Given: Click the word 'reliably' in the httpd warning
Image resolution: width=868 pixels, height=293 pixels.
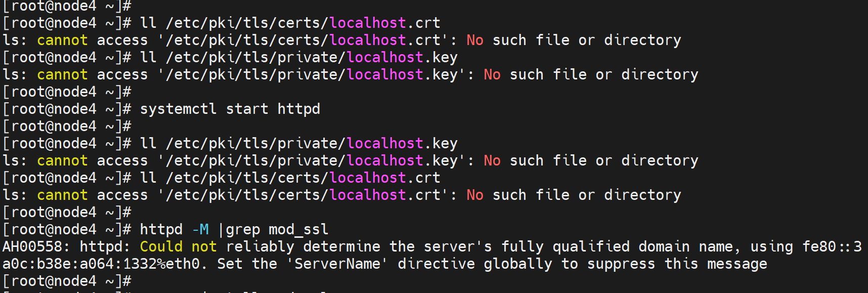Looking at the screenshot, I should [260, 247].
